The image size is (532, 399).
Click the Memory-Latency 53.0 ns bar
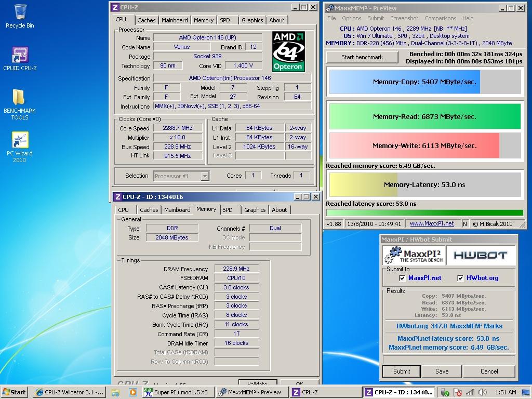[425, 185]
